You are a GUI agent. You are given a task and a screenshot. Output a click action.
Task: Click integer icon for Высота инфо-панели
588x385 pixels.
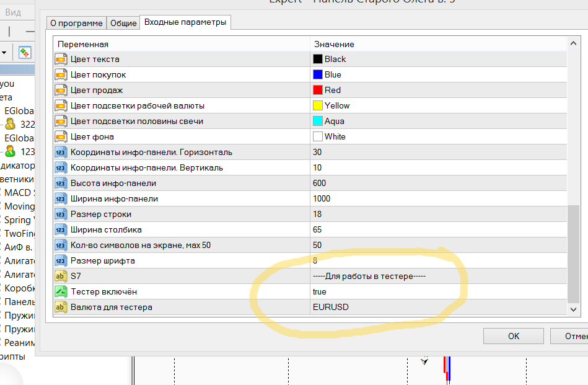click(x=61, y=183)
